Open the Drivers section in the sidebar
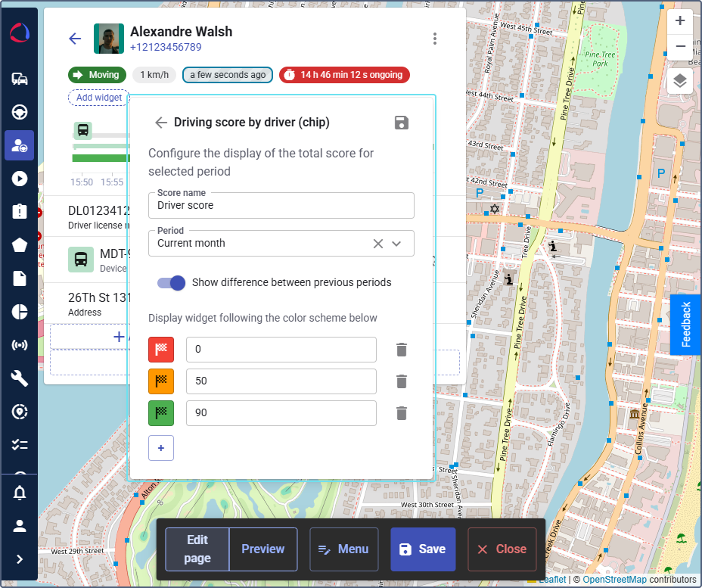The image size is (702, 588). pyautogui.click(x=19, y=145)
